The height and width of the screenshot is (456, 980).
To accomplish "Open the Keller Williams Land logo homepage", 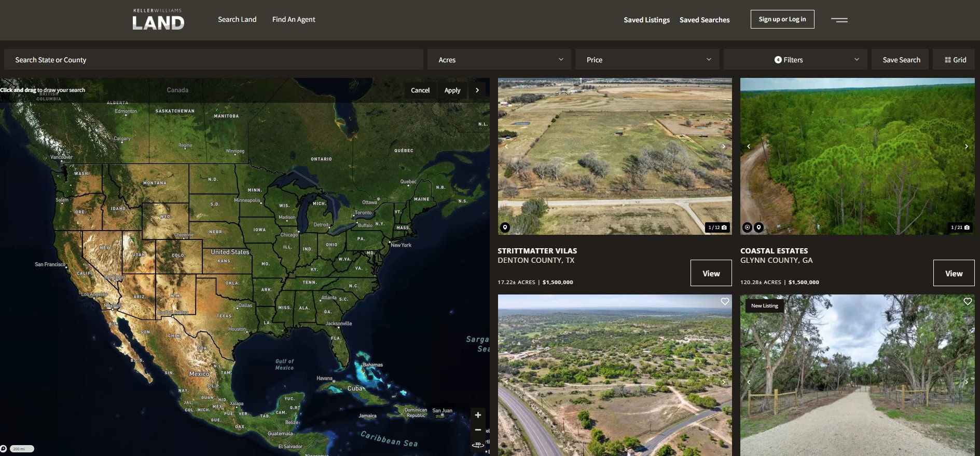I will click(158, 19).
